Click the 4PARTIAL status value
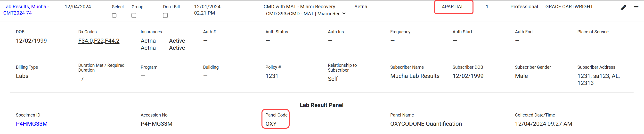Viewport: 644px width, 134px height. [453, 7]
